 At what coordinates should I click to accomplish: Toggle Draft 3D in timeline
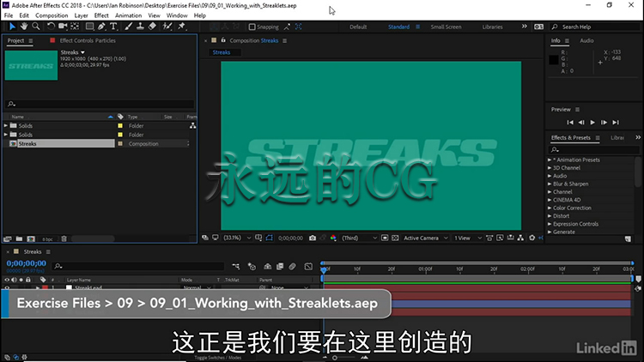tap(252, 267)
